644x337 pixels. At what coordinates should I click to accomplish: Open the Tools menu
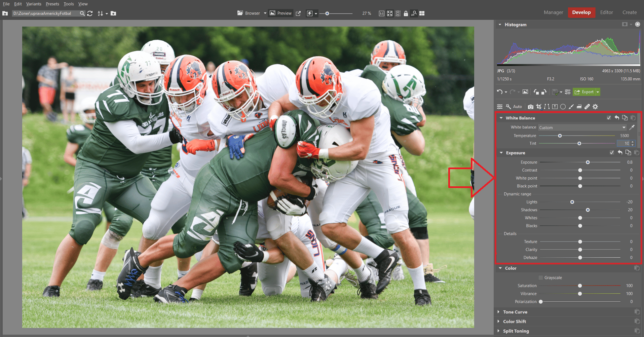(69, 4)
